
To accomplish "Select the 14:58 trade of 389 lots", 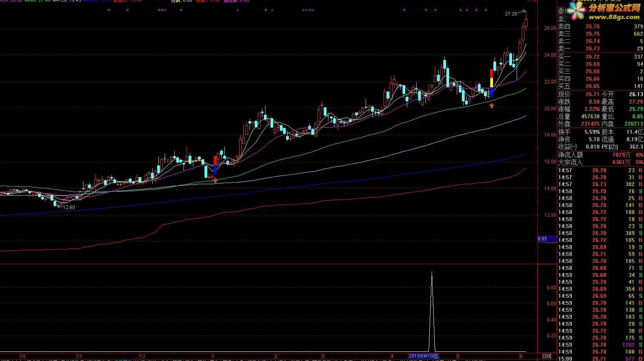I will tap(601, 233).
